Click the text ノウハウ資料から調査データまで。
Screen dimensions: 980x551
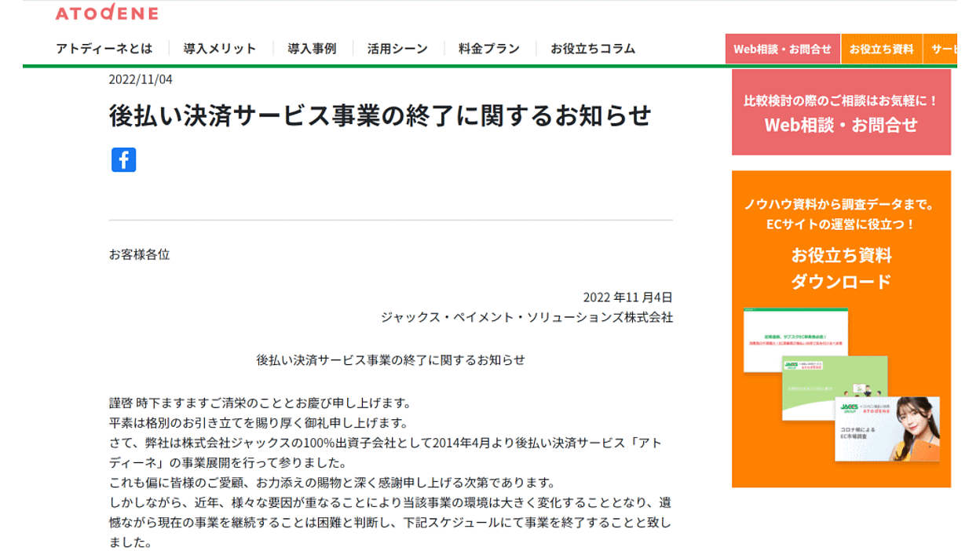(841, 205)
